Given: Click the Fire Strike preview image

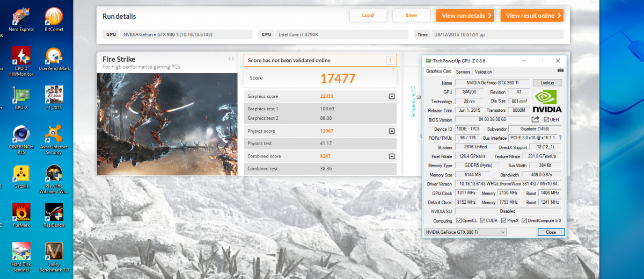Looking at the screenshot, I should (167, 124).
